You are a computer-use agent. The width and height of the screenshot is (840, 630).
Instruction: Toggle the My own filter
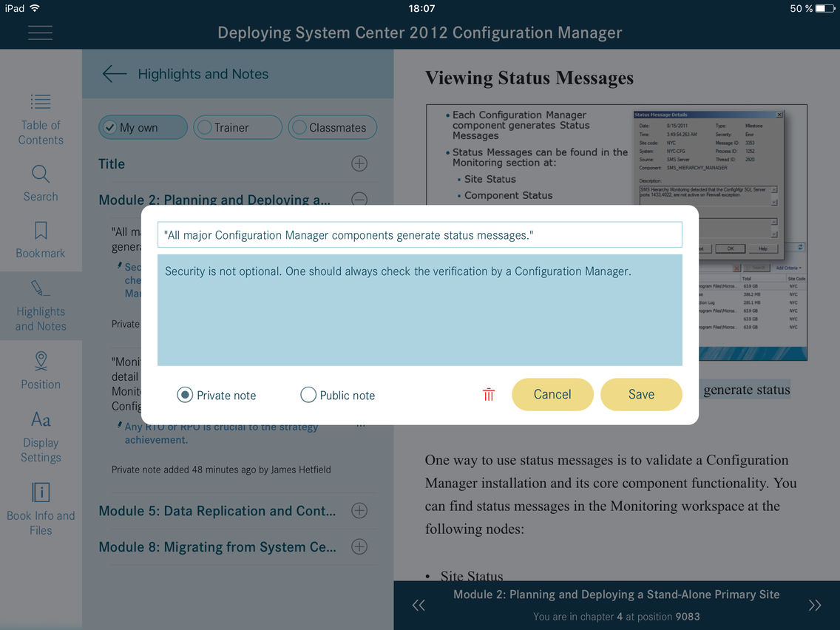143,127
